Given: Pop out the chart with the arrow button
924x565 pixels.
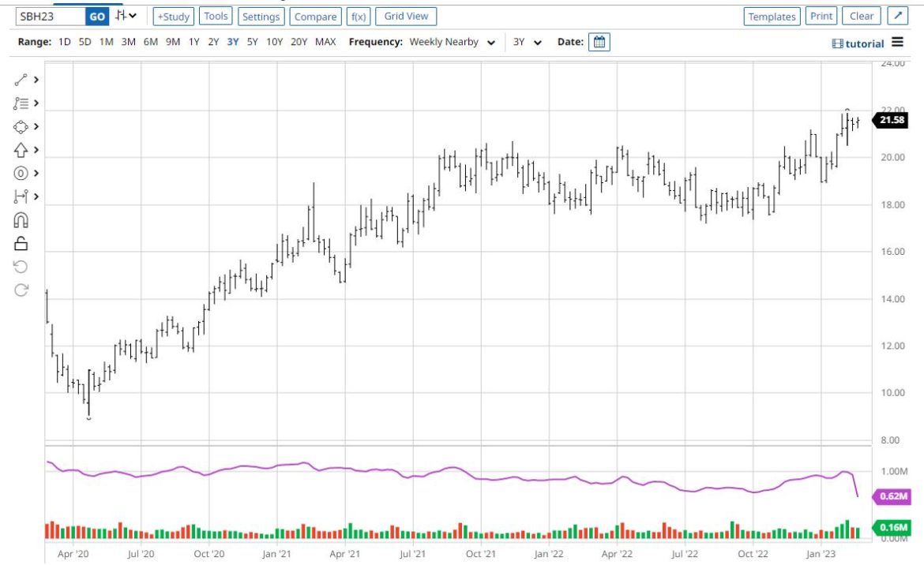Looking at the screenshot, I should 898,15.
